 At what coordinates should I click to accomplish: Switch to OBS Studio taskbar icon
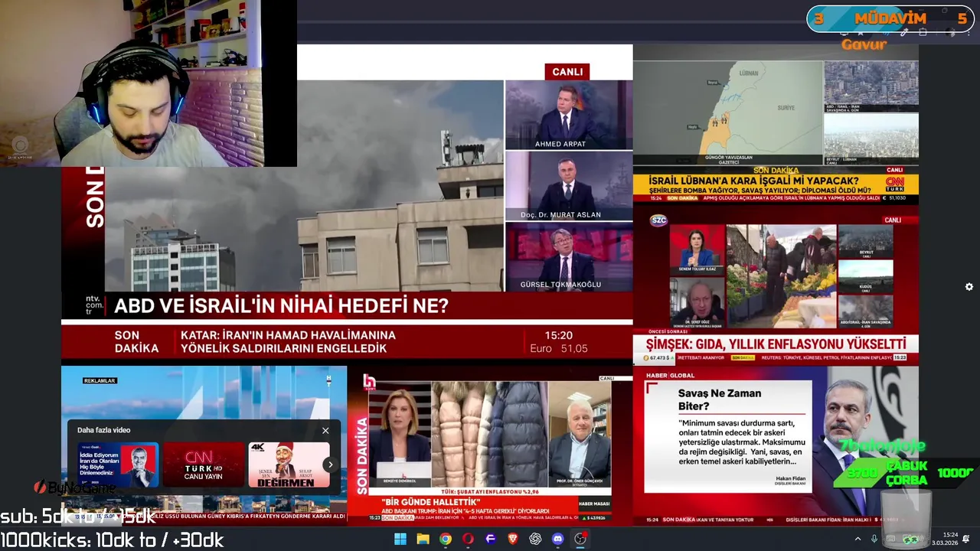pos(580,539)
